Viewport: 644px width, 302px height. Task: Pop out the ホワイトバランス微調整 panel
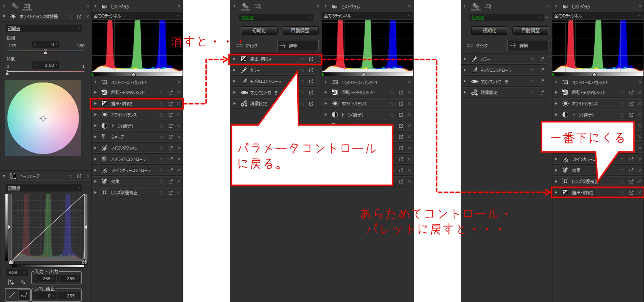pyautogui.click(x=79, y=17)
